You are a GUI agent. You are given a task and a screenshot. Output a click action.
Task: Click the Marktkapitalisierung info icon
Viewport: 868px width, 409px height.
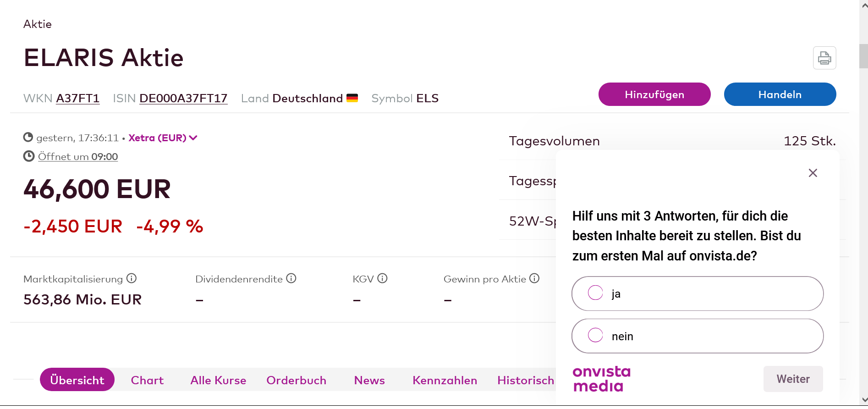coord(132,278)
